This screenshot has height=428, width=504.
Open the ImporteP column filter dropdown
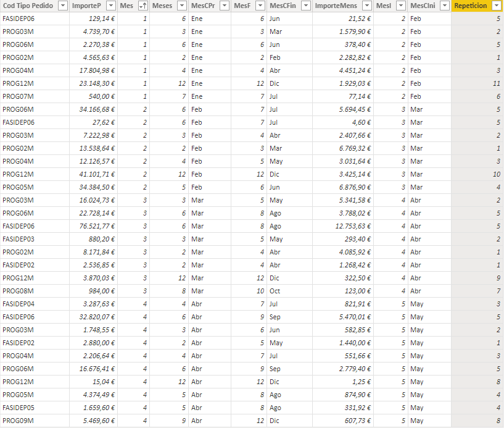click(x=111, y=6)
